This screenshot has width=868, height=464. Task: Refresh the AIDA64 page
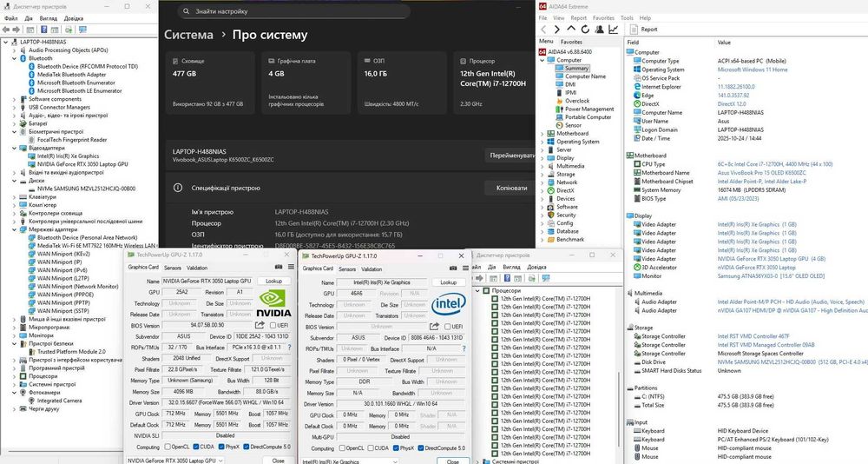pos(585,30)
